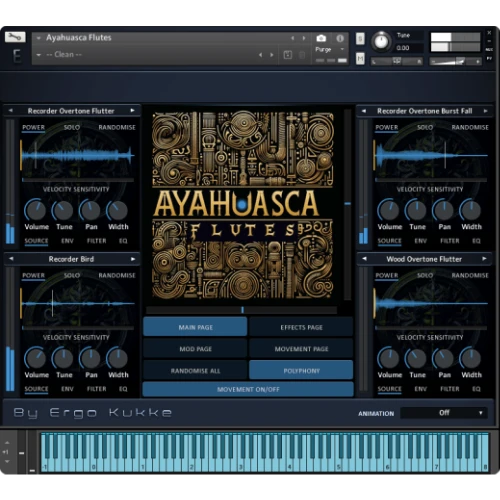The width and height of the screenshot is (500, 500).
Task: Click next arrow beside Recorder Bird
Action: [133, 259]
